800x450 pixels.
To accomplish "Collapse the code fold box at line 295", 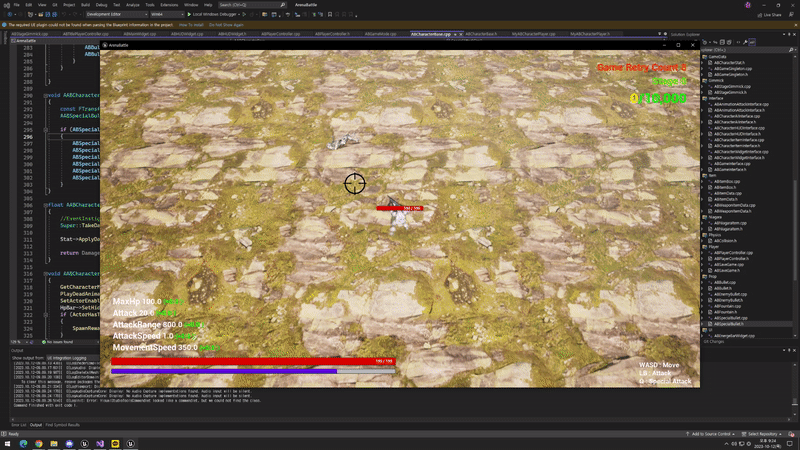I will 45,130.
